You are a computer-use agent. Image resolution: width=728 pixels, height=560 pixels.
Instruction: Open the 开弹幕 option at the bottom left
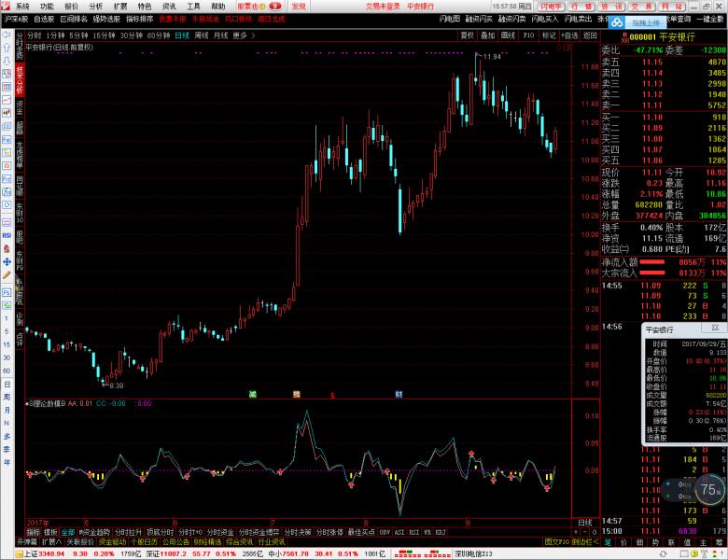(27, 542)
